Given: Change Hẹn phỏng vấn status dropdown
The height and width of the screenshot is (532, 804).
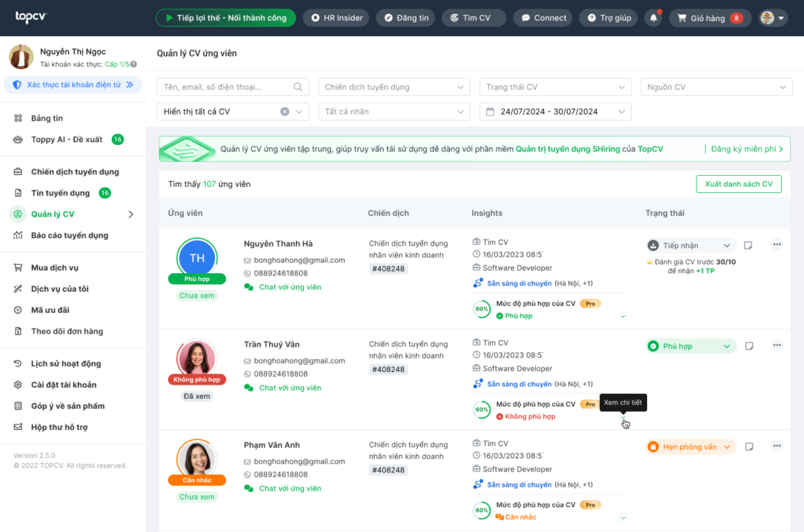Looking at the screenshot, I should 691,447.
